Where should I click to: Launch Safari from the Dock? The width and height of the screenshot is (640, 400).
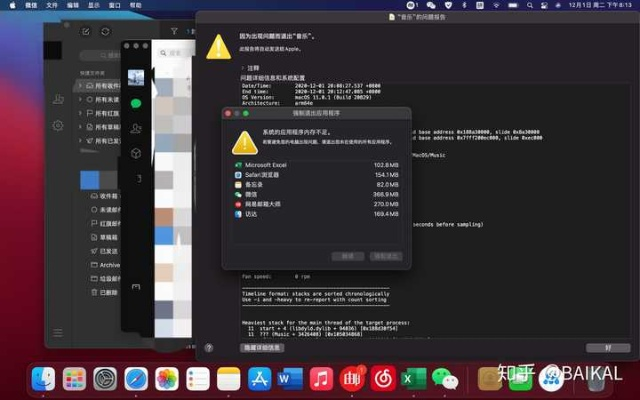pos(136,379)
